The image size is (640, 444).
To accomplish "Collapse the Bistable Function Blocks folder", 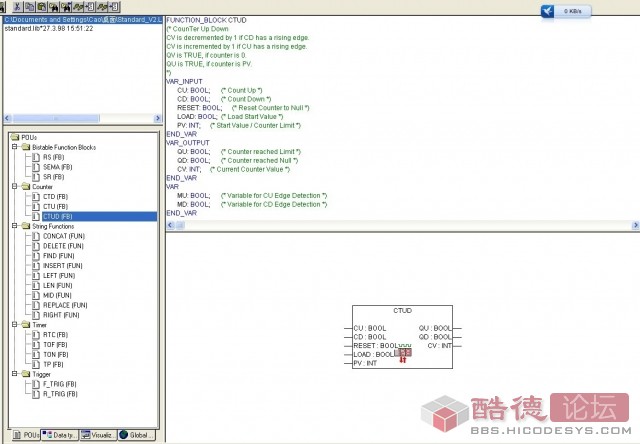I will (14, 147).
